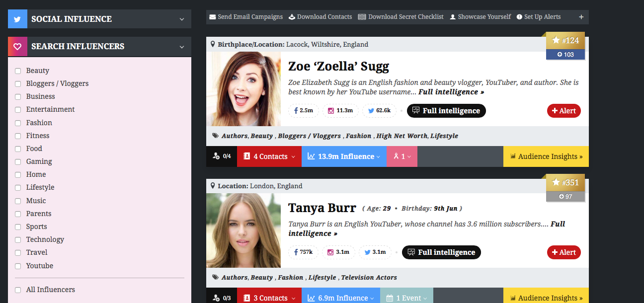The height and width of the screenshot is (303, 644).
Task: Click Tanya Burr's profile photo
Action: pos(243,230)
